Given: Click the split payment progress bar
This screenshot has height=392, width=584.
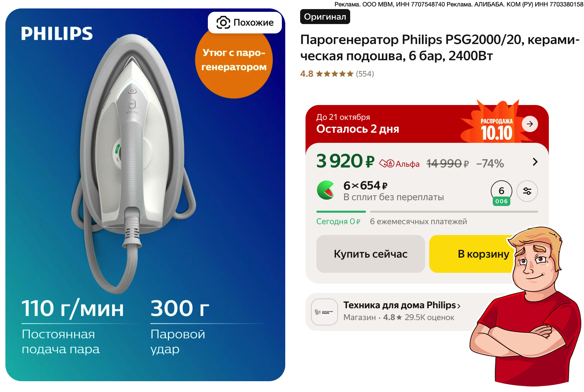Looking at the screenshot, I should (427, 212).
